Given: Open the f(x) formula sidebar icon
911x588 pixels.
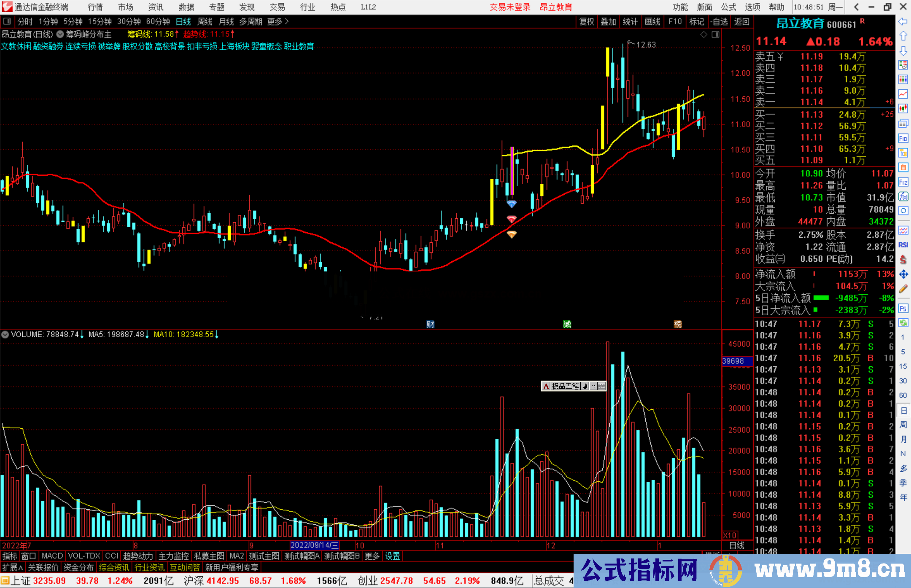Looking at the screenshot, I should 903,196.
